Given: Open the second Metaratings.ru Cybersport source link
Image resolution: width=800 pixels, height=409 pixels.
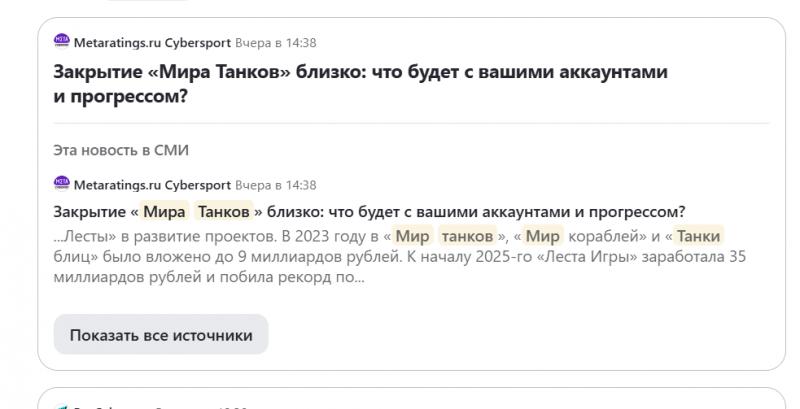Looking at the screenshot, I should pyautogui.click(x=152, y=185).
